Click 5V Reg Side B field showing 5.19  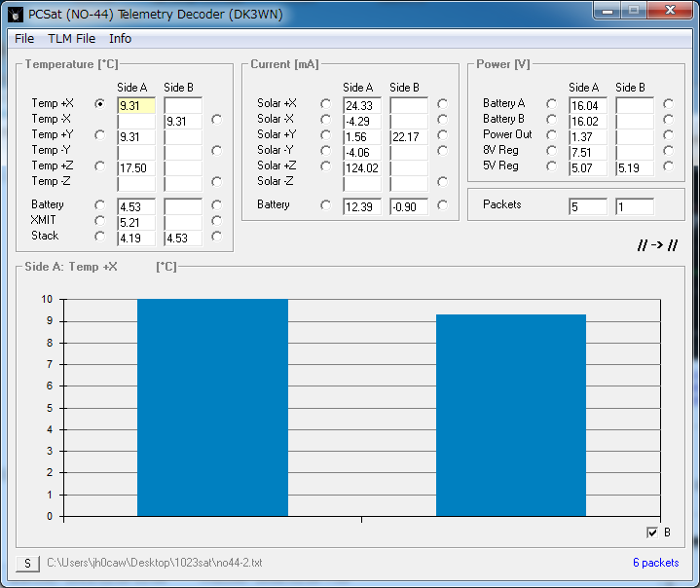coord(635,168)
